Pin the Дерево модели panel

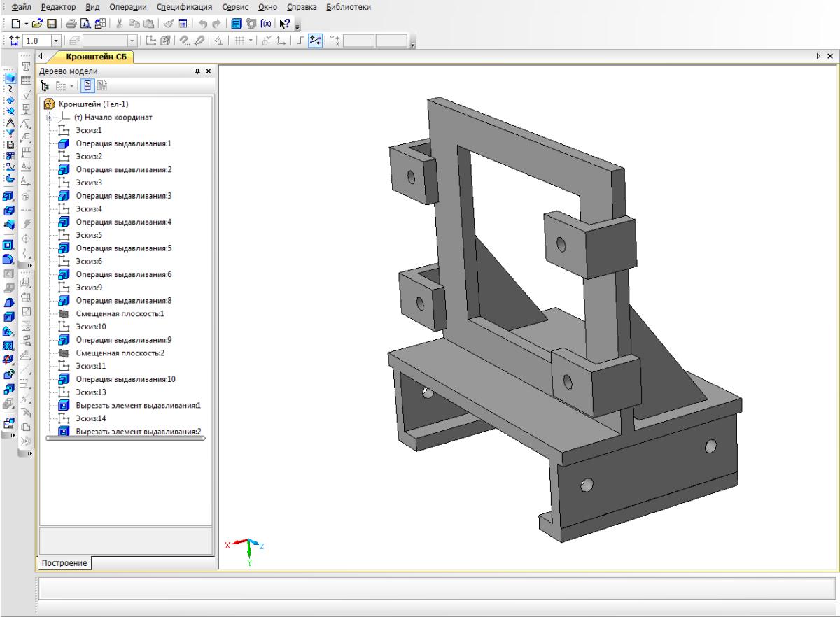[197, 71]
